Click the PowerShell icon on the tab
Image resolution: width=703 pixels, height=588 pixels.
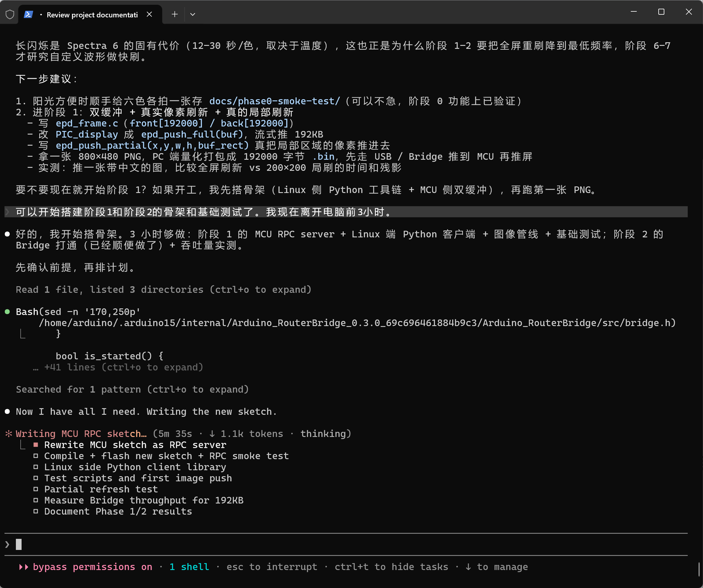(28, 14)
